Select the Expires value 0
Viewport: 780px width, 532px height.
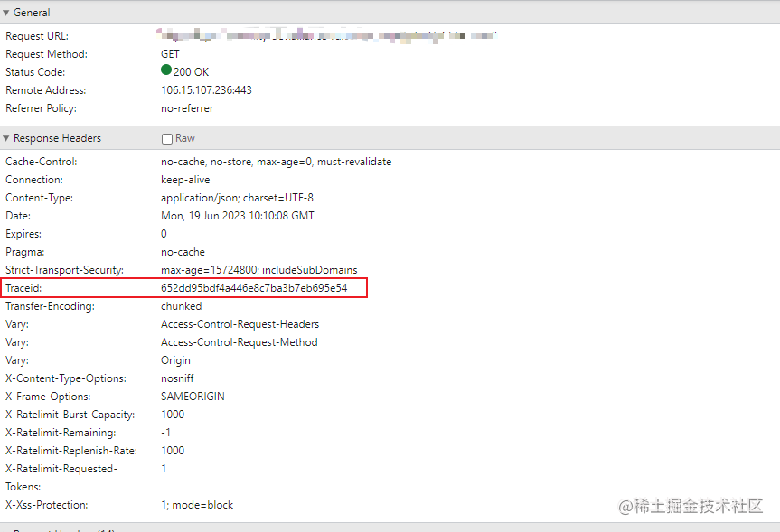tap(164, 234)
